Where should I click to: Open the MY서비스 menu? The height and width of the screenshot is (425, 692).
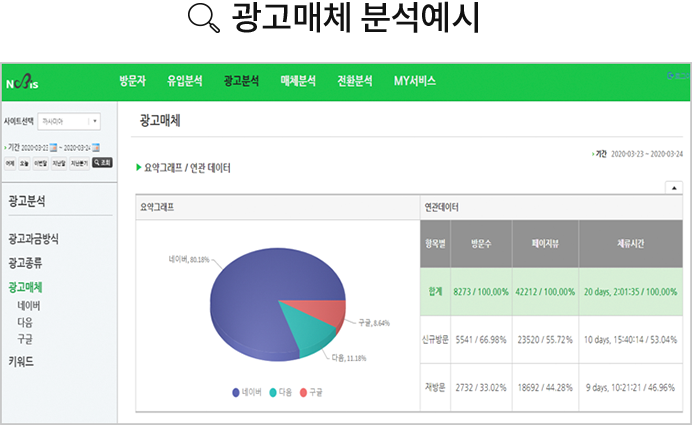coord(415,81)
